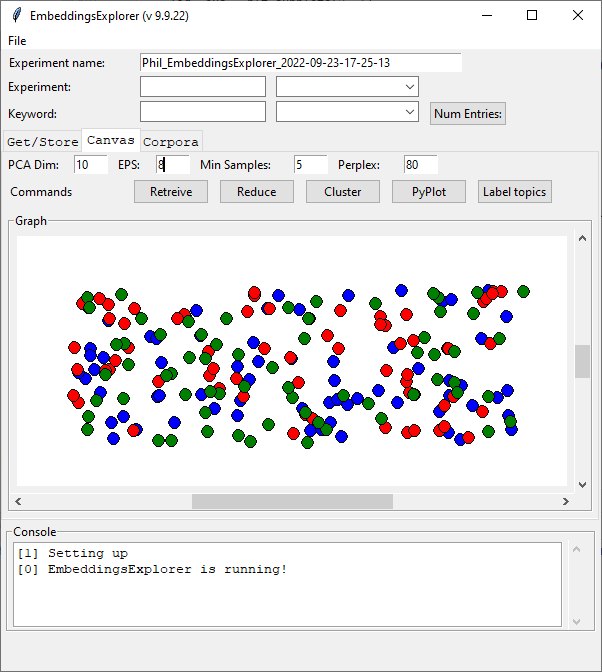The width and height of the screenshot is (602, 672).
Task: Switch to the Get/Store tab
Action: pyautogui.click(x=42, y=142)
